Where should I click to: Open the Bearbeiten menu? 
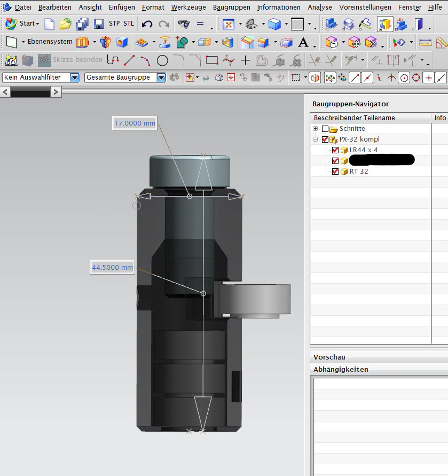54,7
